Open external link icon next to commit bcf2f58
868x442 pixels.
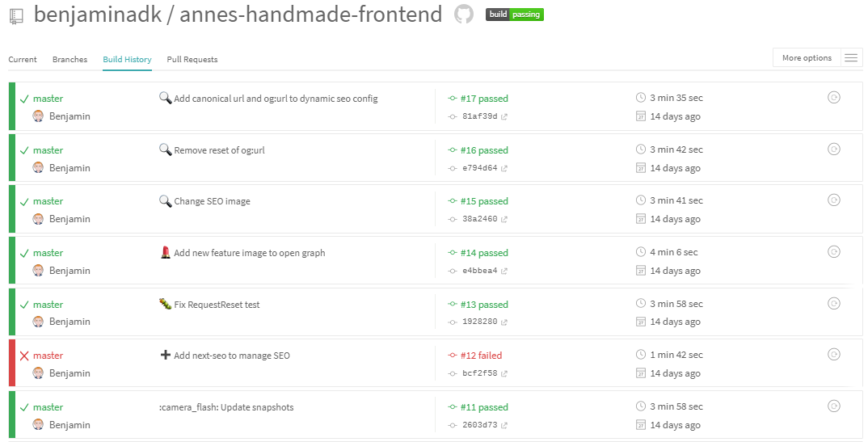[504, 373]
